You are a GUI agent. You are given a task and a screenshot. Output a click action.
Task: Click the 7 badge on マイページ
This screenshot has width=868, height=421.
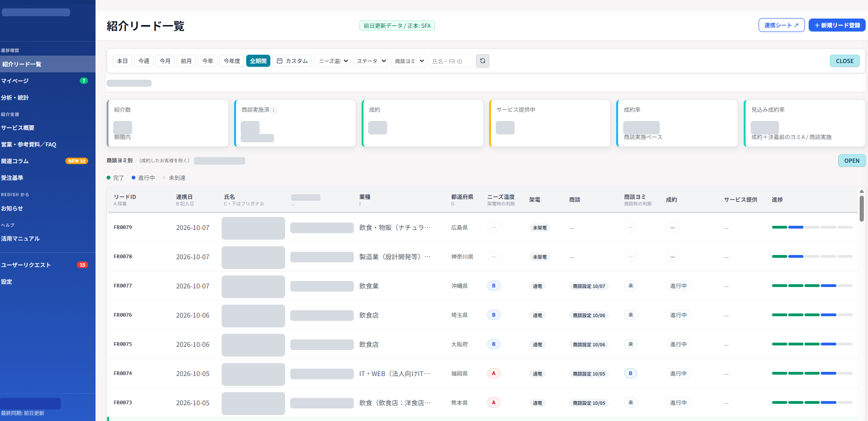pyautogui.click(x=84, y=81)
